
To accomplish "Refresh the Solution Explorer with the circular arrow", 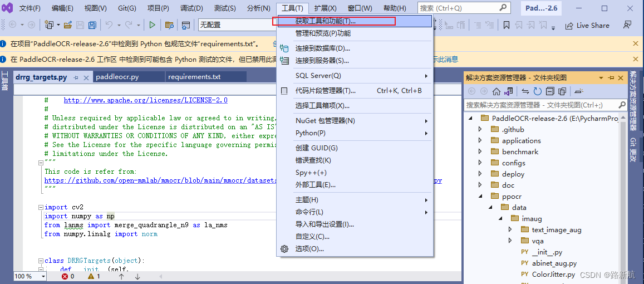I will tap(538, 91).
